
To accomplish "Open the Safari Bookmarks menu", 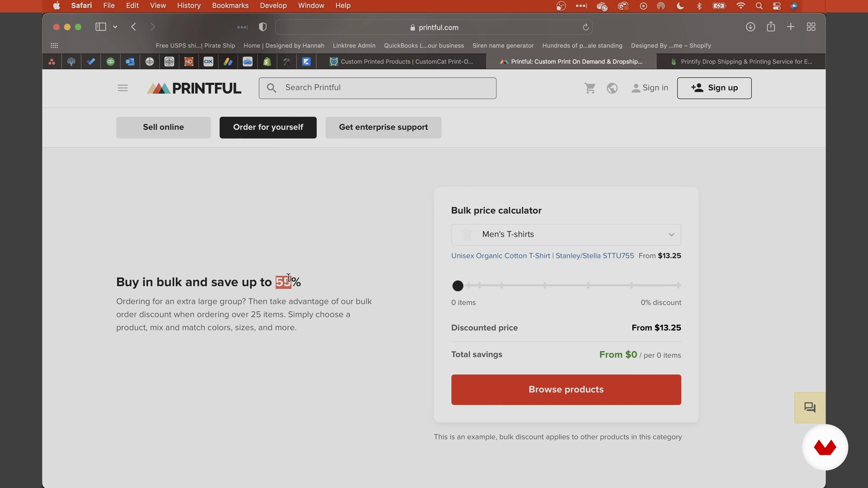I will (230, 6).
